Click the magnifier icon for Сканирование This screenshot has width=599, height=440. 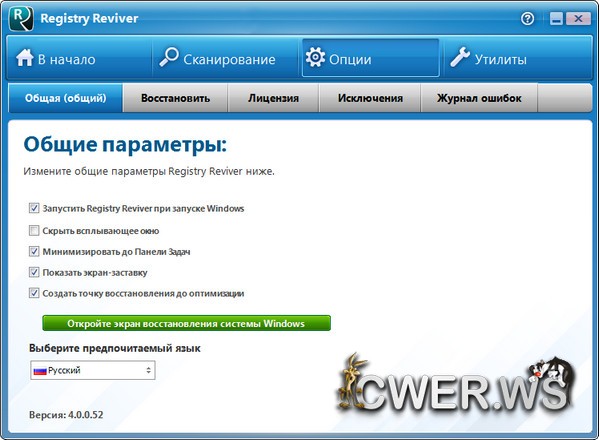click(169, 57)
